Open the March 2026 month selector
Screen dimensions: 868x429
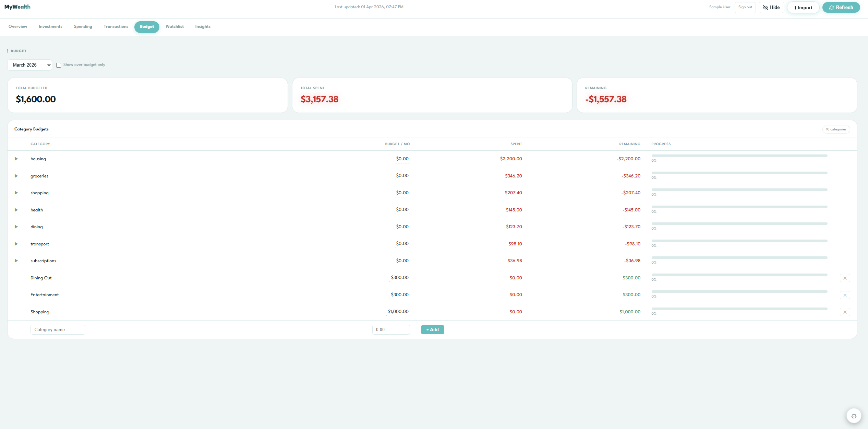tap(29, 65)
